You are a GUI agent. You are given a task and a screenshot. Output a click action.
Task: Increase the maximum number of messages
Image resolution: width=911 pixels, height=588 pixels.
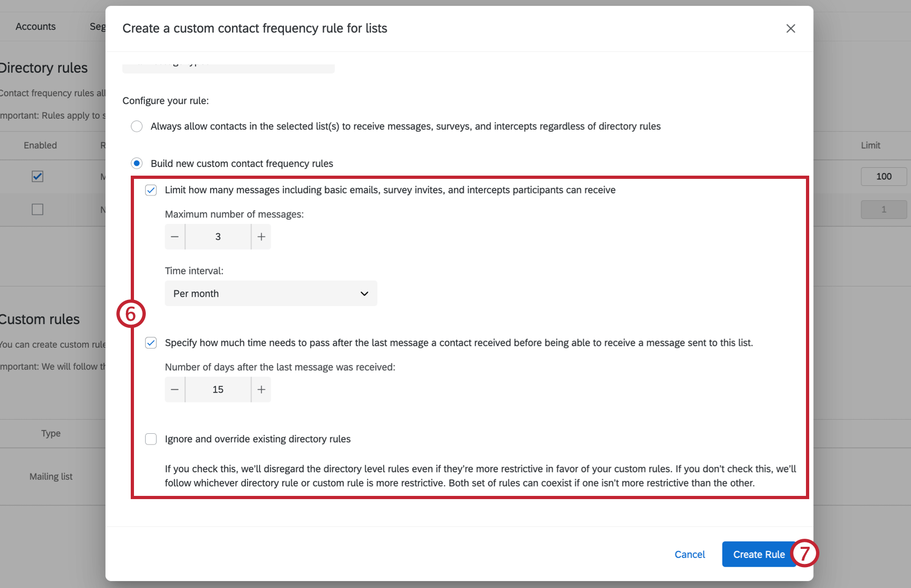pos(261,237)
